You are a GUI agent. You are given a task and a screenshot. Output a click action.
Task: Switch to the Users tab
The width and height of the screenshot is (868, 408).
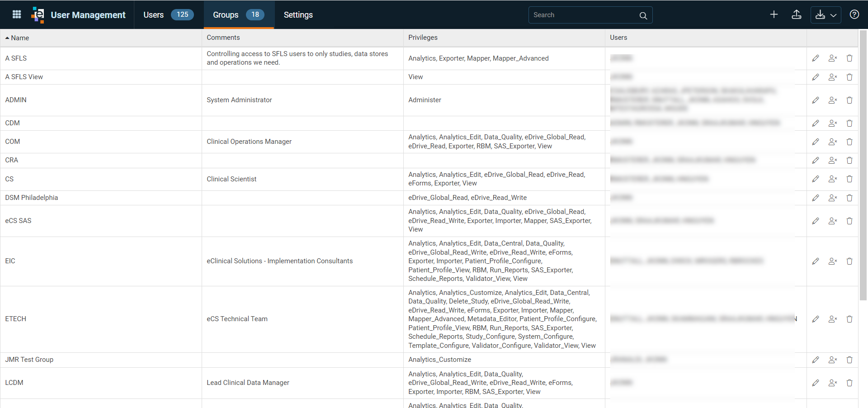tap(169, 15)
